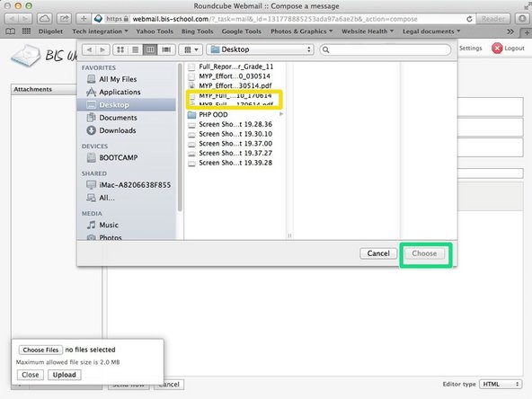Open the arrange-by grid dropdown
The height and width of the screenshot is (399, 532).
(x=191, y=50)
